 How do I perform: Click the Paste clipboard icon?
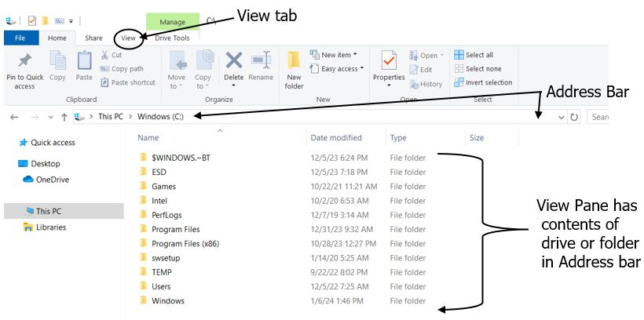(84, 61)
